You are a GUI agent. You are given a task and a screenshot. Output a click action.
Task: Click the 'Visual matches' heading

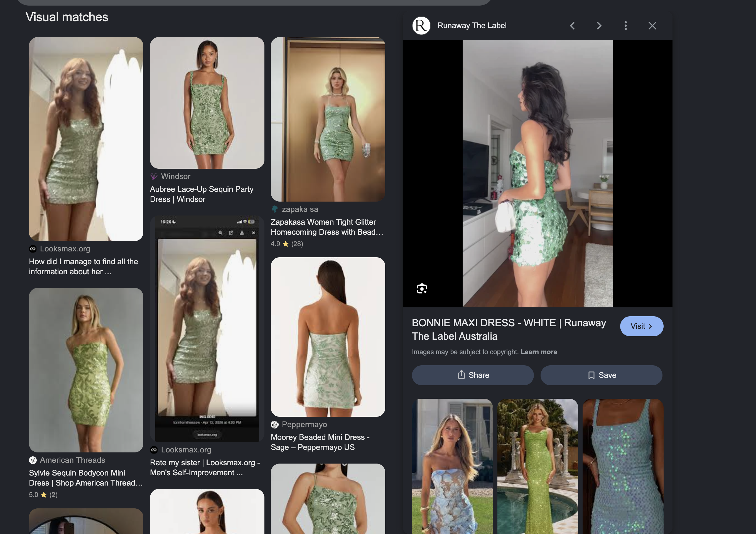[67, 17]
